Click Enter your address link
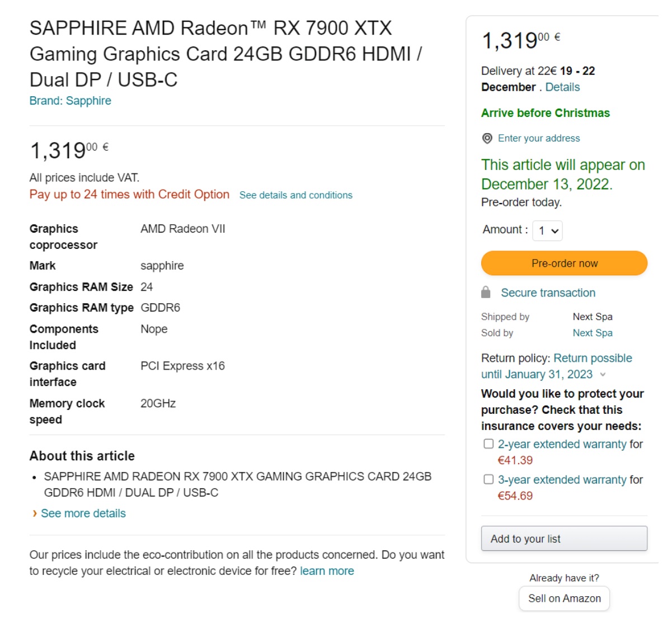 (539, 138)
